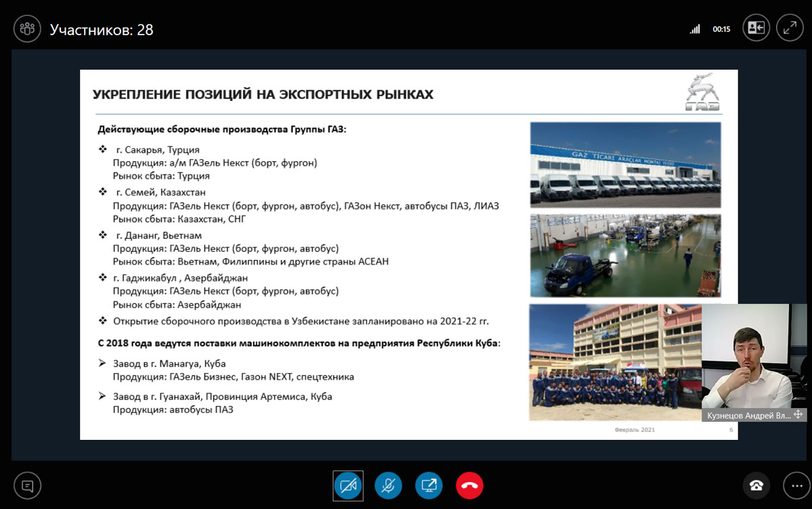The image size is (812, 509).
Task: Unmute the microphone
Action: tap(388, 485)
